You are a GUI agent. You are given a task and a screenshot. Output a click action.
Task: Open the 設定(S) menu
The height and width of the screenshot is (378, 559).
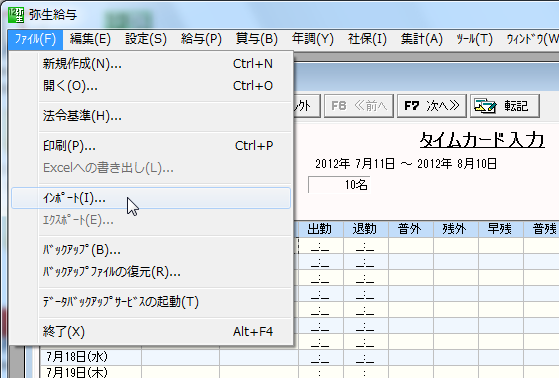click(x=146, y=39)
